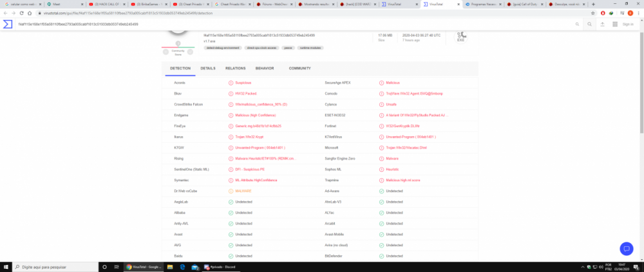Open the blue chat bubble button

(627, 248)
